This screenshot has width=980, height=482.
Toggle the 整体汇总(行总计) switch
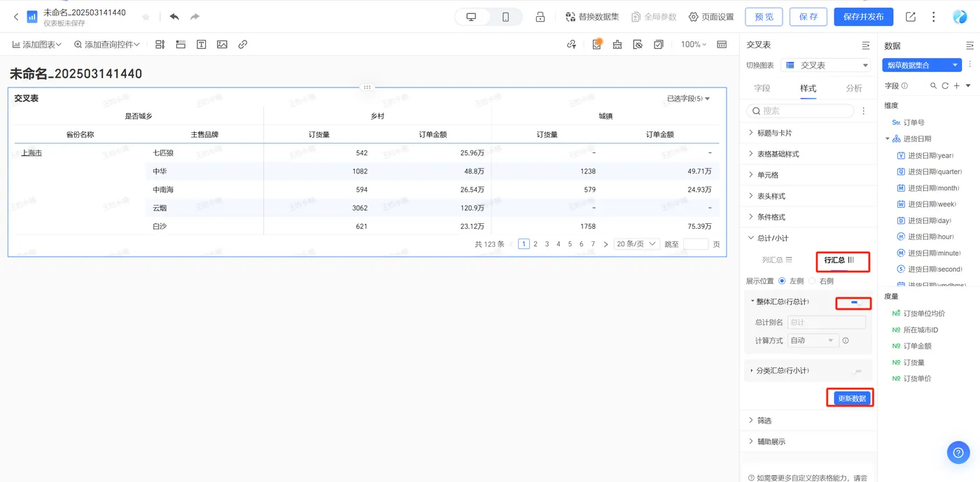click(x=857, y=302)
